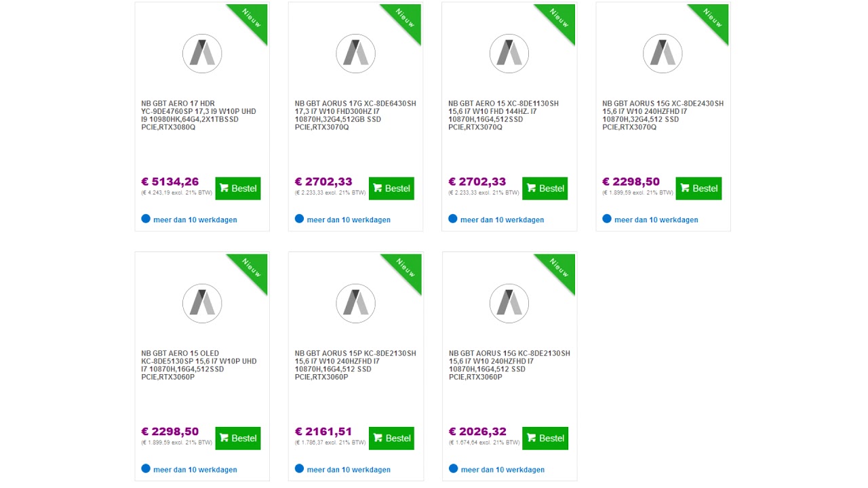Click Bestel for the € 2026,32 AORUS 15G
868x488 pixels.
coord(545,438)
